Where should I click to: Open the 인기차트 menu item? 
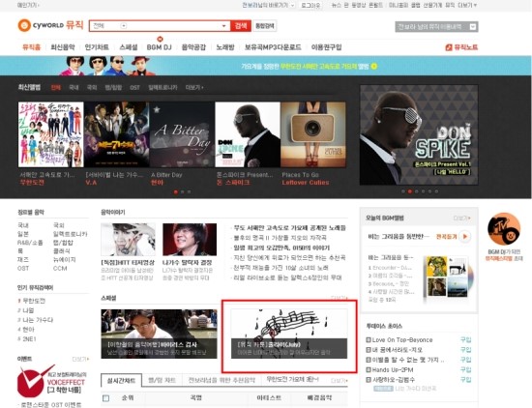pyautogui.click(x=97, y=47)
